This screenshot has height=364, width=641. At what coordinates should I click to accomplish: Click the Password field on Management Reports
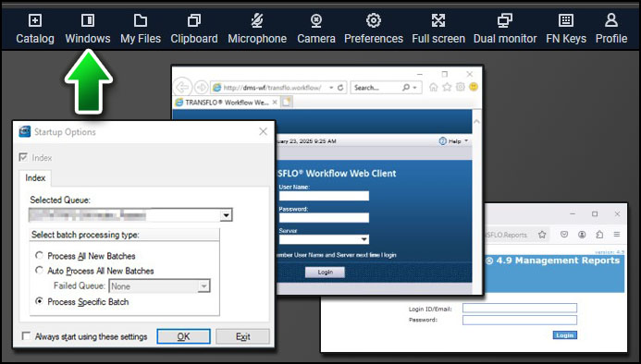coord(520,320)
